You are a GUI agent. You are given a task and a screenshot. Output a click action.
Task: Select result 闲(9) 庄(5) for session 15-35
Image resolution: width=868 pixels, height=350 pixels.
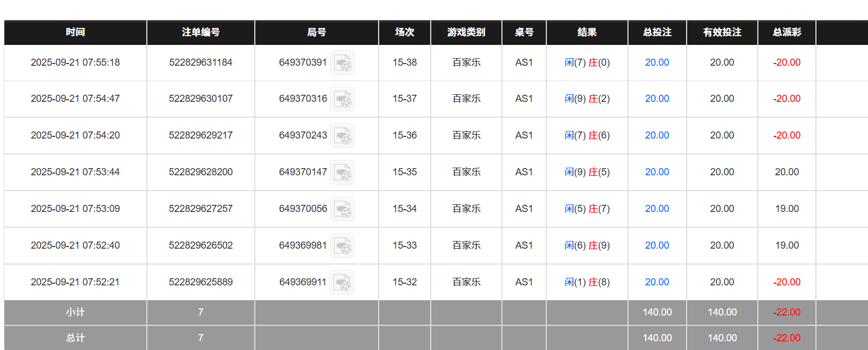pos(587,172)
